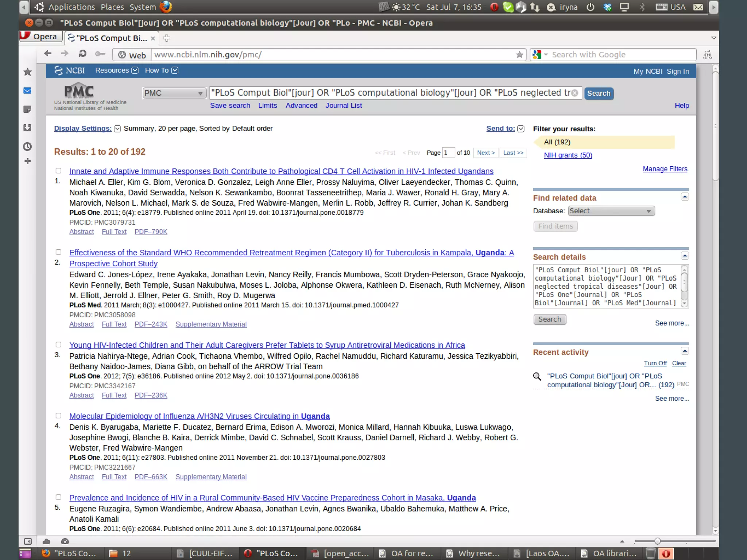The width and height of the screenshot is (747, 560).
Task: Open the Opera bookmarks star panel
Action: 27,72
